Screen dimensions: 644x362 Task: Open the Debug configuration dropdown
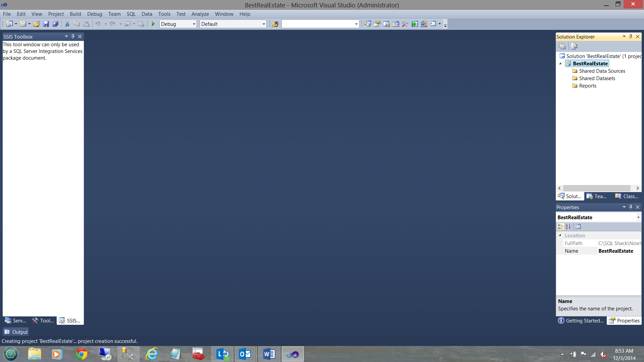[194, 24]
